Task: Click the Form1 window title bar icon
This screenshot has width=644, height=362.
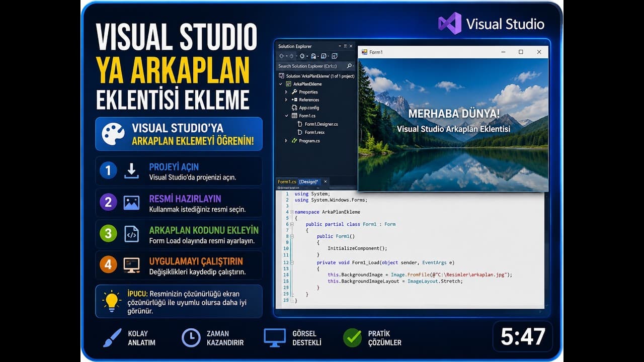Action: (x=364, y=52)
